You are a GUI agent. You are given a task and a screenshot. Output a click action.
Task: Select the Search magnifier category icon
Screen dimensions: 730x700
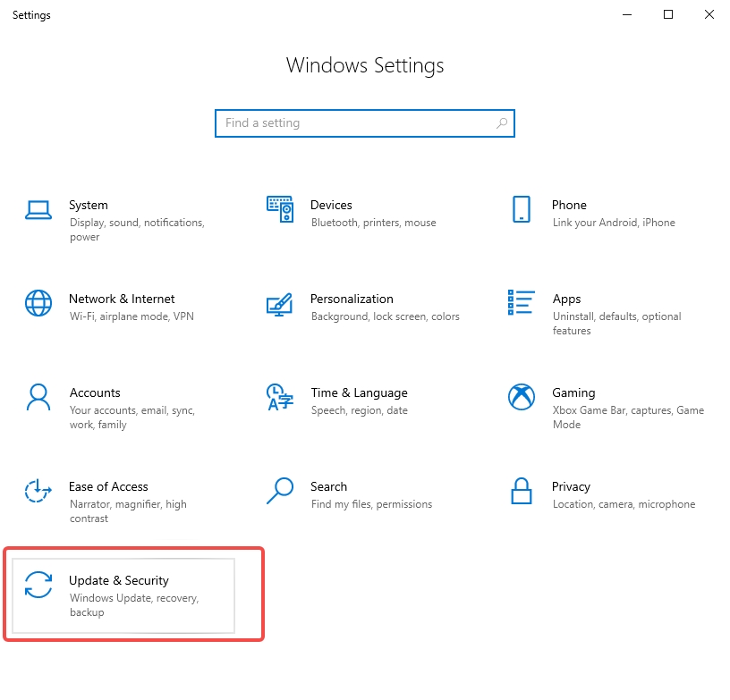coord(280,491)
